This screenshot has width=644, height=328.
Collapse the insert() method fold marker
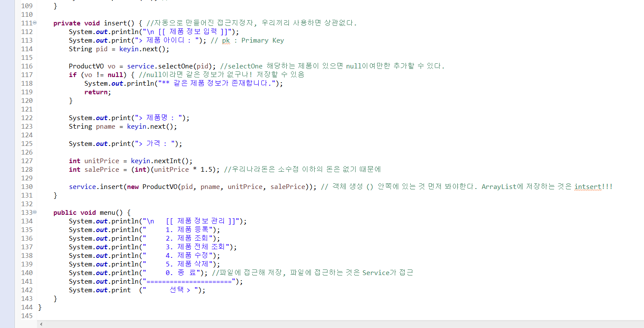coord(35,23)
